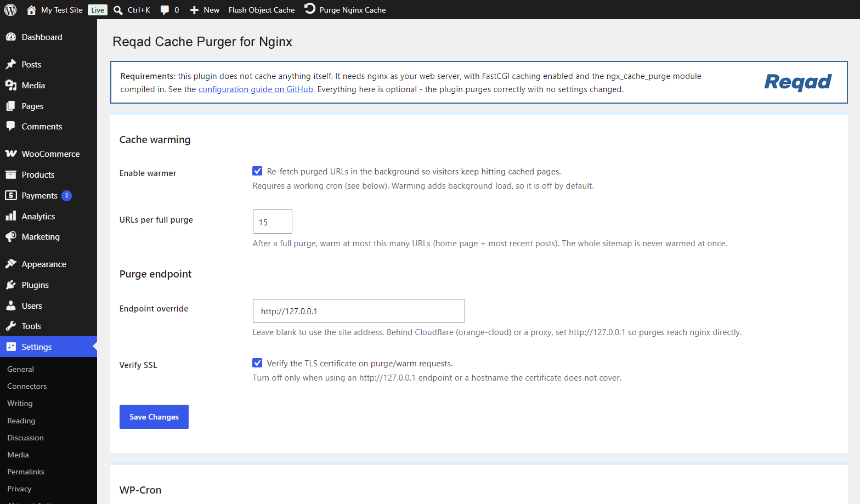This screenshot has width=860, height=504.
Task: Click the search magnifier icon
Action: coord(118,10)
